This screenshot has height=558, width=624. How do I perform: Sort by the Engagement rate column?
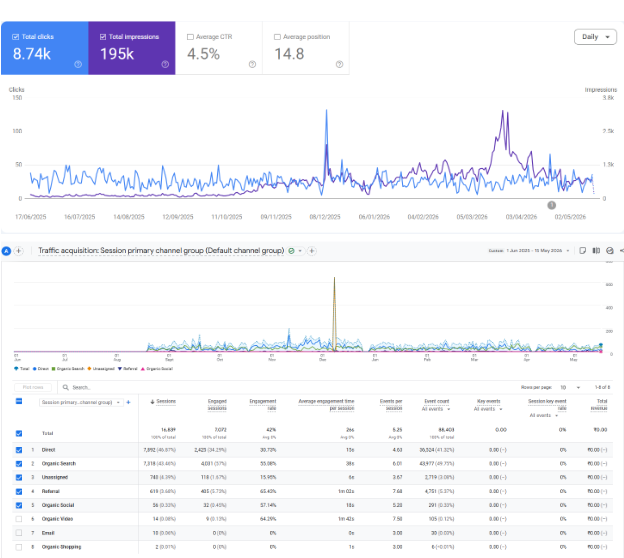pos(263,404)
